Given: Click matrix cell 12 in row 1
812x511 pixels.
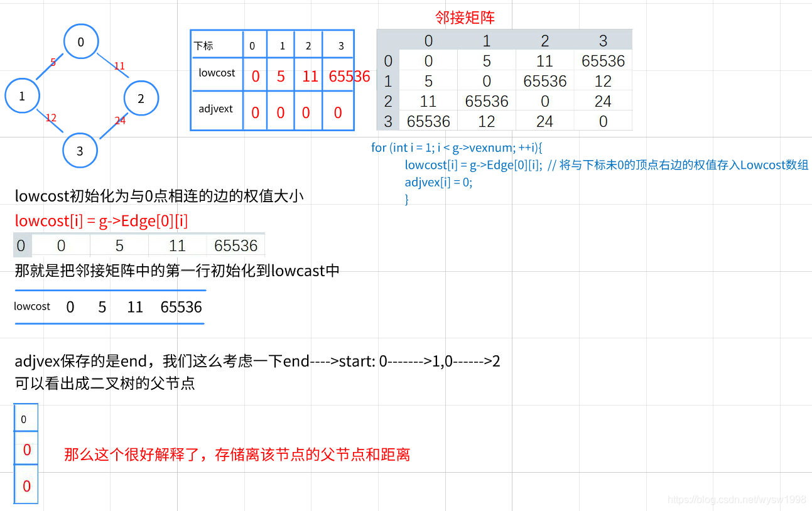Looking at the screenshot, I should [x=603, y=81].
